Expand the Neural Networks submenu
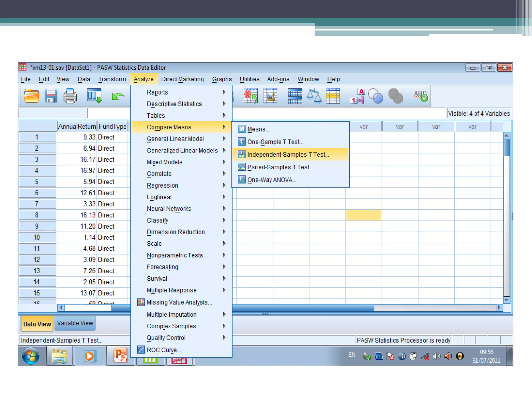The image size is (532, 399). click(x=182, y=209)
